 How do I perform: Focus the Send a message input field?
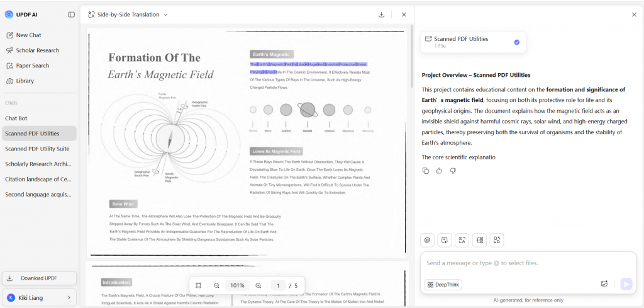528,263
